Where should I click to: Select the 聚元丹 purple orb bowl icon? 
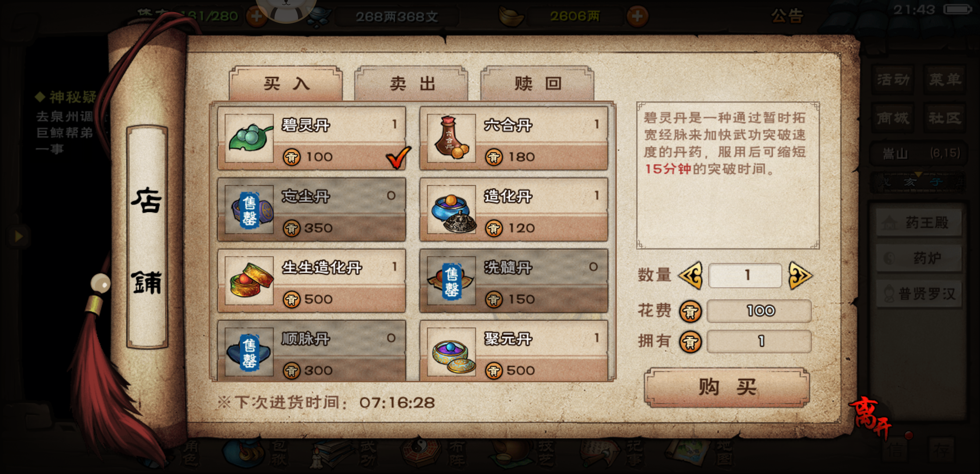451,352
